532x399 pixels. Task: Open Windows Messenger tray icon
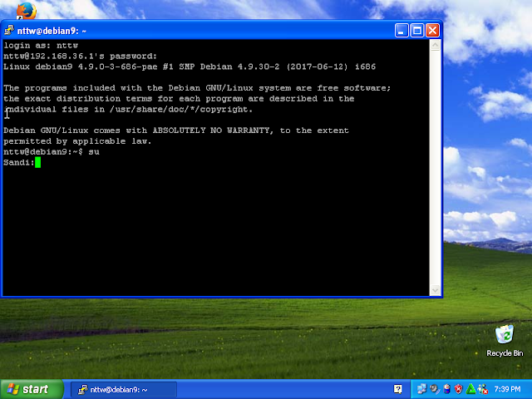[482, 389]
